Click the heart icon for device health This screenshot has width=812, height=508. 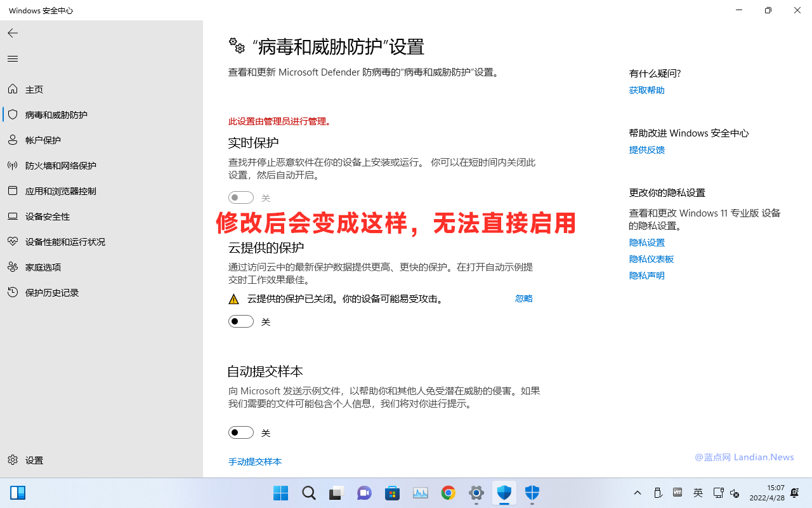13,241
